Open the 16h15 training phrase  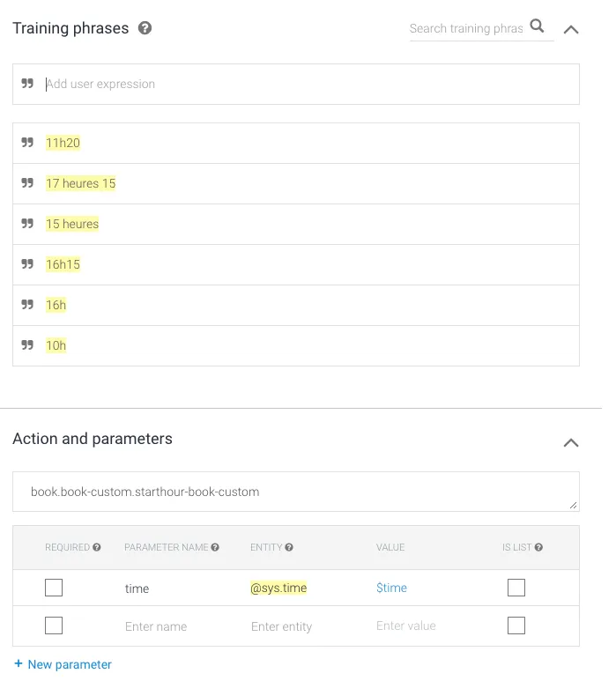tap(63, 264)
